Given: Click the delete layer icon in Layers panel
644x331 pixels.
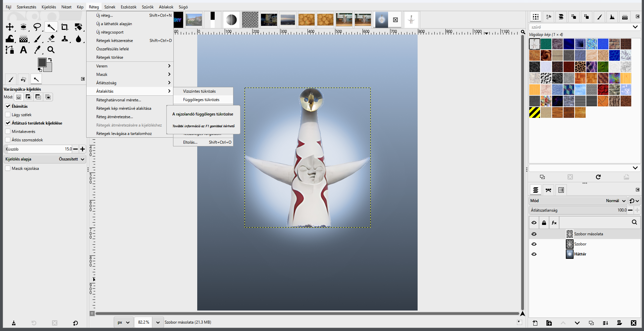Looking at the screenshot, I should tap(633, 323).
